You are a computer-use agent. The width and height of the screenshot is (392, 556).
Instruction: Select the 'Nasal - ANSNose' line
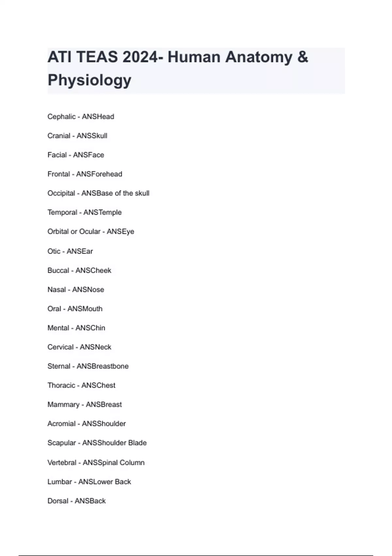click(76, 290)
